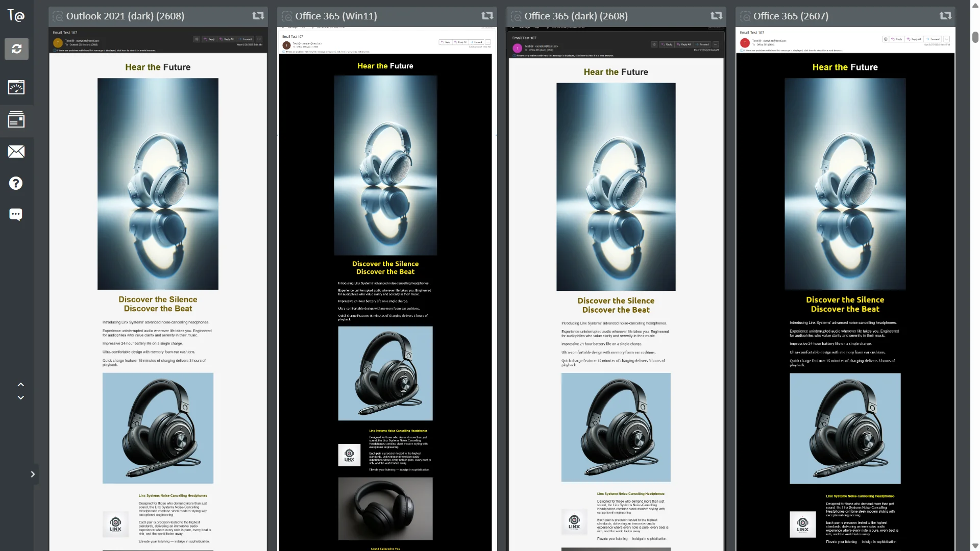This screenshot has width=980, height=551.
Task: Expand the sidebar with the right arrow
Action: [x=33, y=474]
